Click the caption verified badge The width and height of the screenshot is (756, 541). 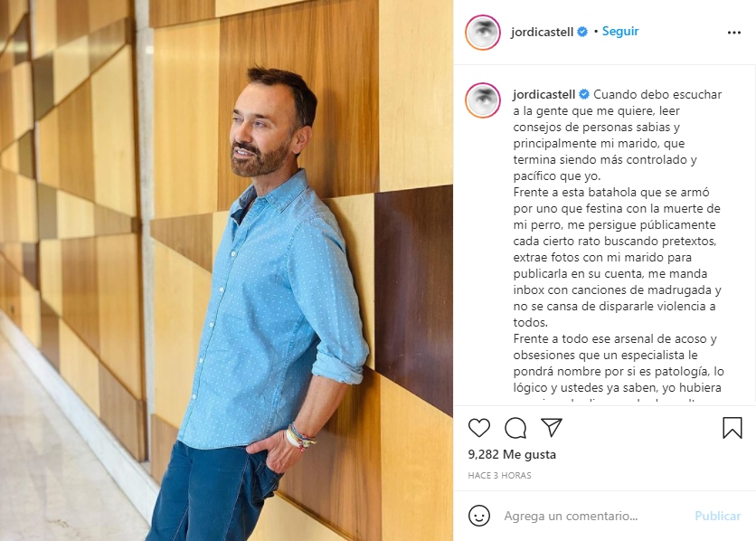tap(584, 94)
